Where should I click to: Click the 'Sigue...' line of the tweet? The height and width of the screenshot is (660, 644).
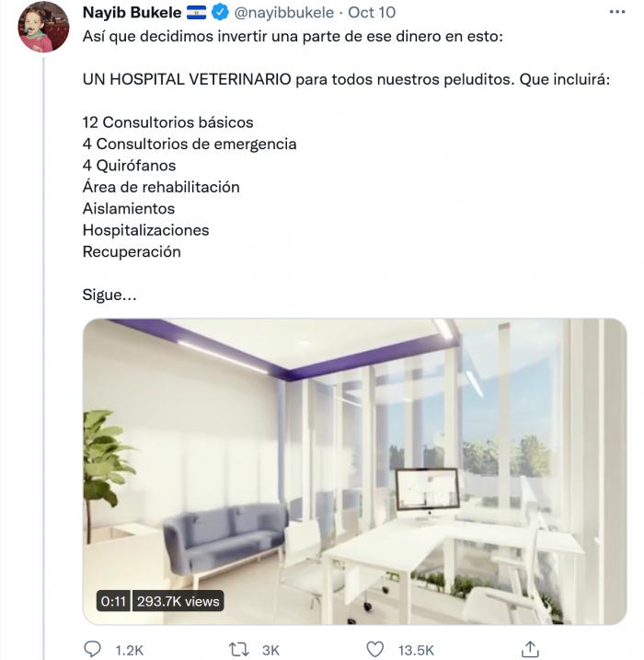click(x=109, y=295)
